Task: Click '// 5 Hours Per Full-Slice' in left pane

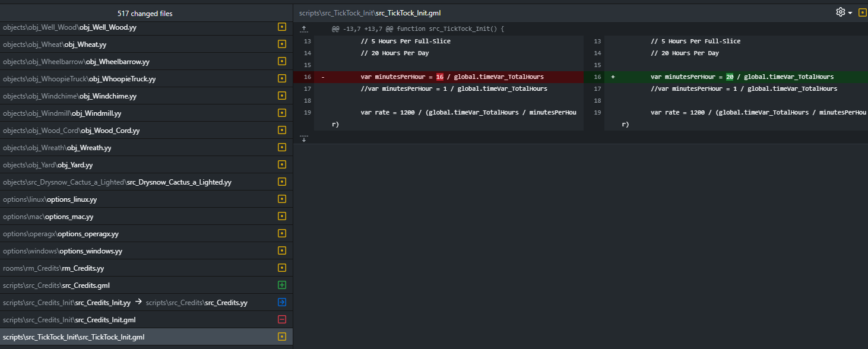Action: [x=406, y=41]
